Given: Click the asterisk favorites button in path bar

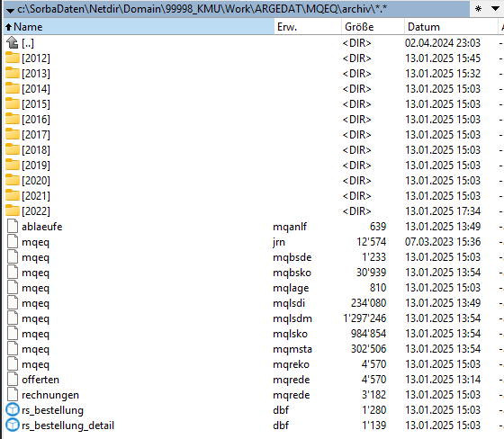Looking at the screenshot, I should click(x=478, y=9).
